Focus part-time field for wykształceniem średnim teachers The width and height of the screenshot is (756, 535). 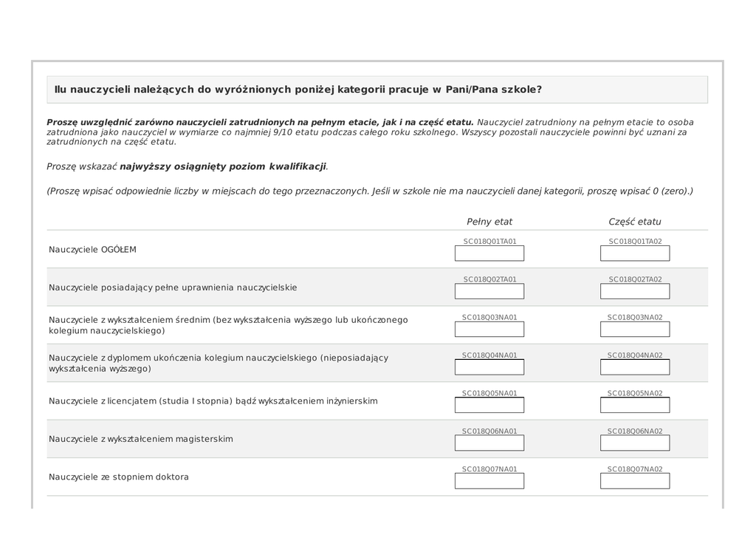click(634, 330)
